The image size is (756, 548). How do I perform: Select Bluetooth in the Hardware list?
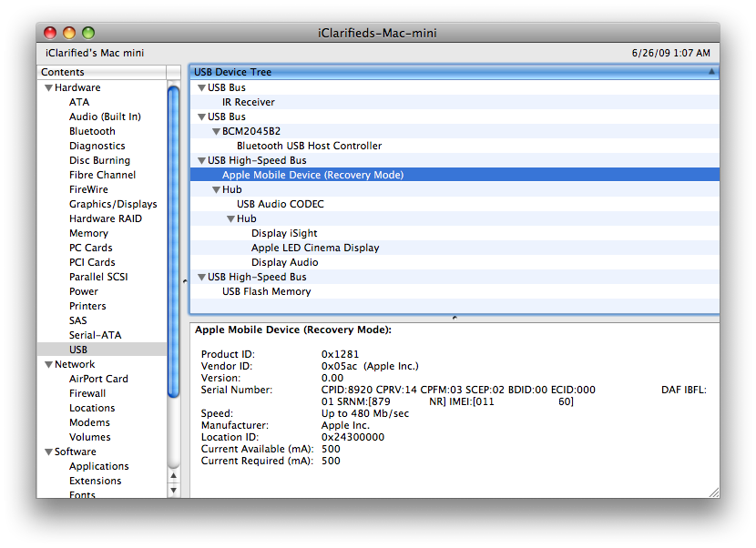click(92, 131)
